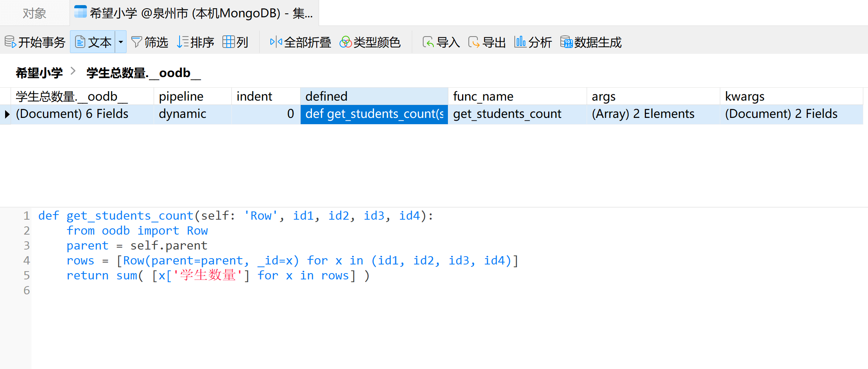Open the dropdown arrow beside 文本
The width and height of the screenshot is (868, 369).
(121, 42)
